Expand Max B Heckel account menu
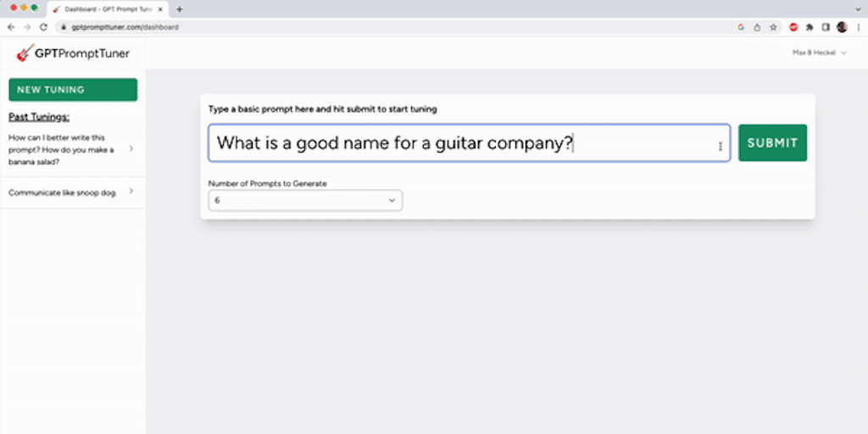868x434 pixels. pos(819,53)
